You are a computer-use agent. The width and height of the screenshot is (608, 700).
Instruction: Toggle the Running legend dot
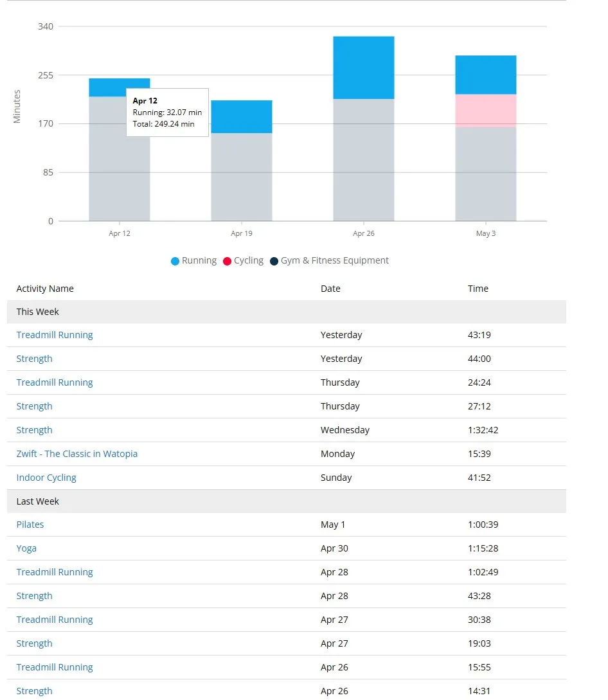(x=175, y=261)
